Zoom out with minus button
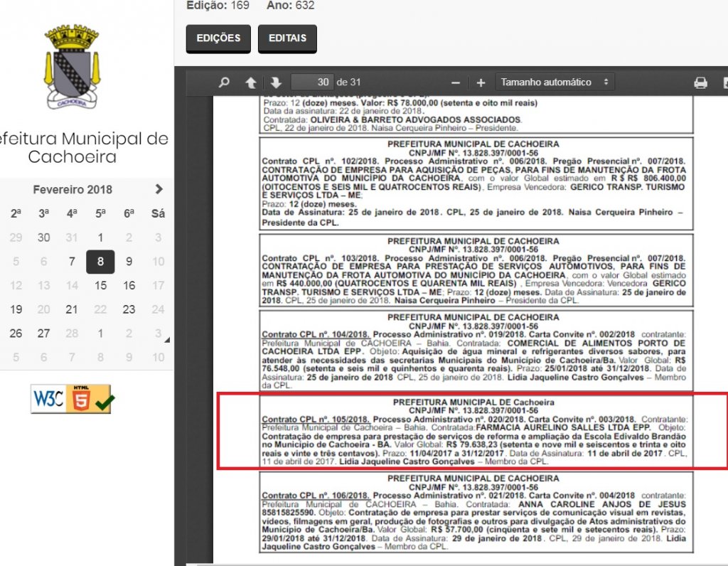The image size is (728, 566). tap(456, 82)
